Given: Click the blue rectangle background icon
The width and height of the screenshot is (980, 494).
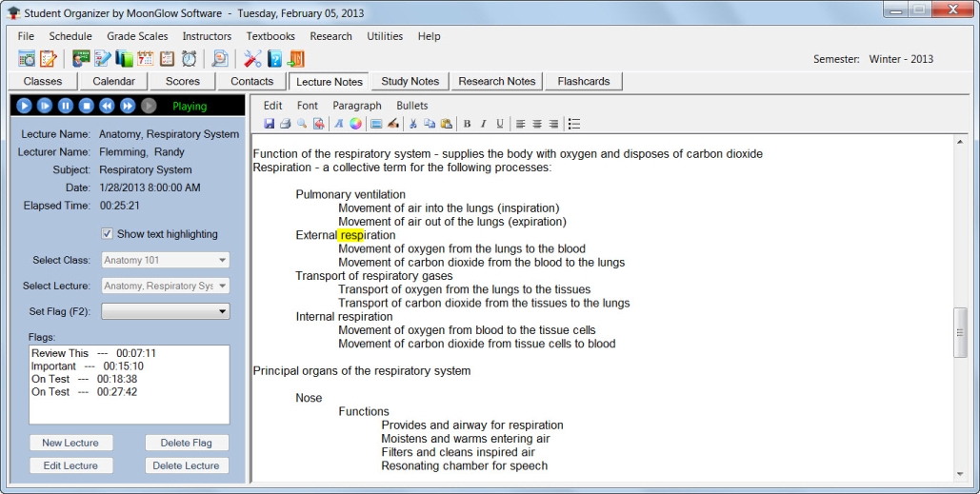Looking at the screenshot, I should pos(376,124).
